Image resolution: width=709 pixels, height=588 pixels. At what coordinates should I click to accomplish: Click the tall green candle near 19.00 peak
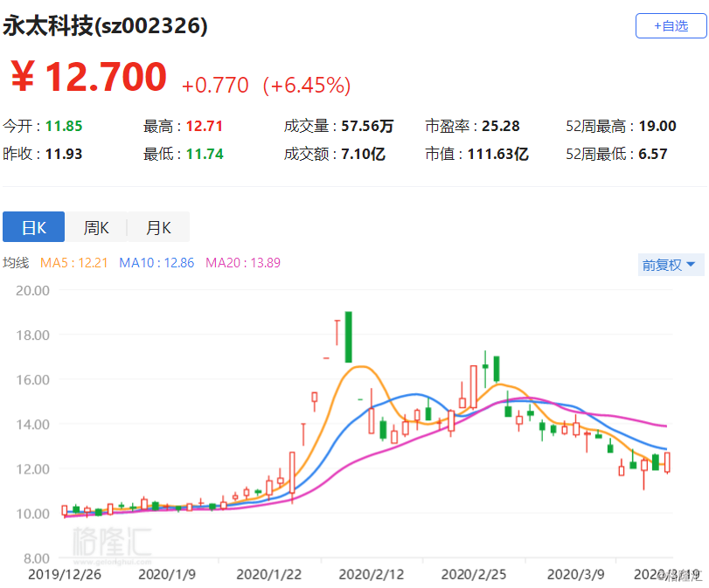[348, 336]
